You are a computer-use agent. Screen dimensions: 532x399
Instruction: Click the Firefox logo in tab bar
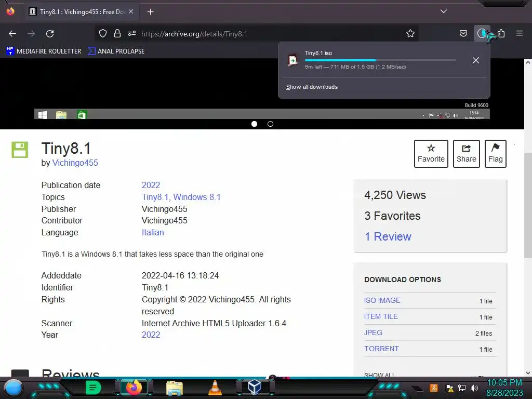pos(10,11)
